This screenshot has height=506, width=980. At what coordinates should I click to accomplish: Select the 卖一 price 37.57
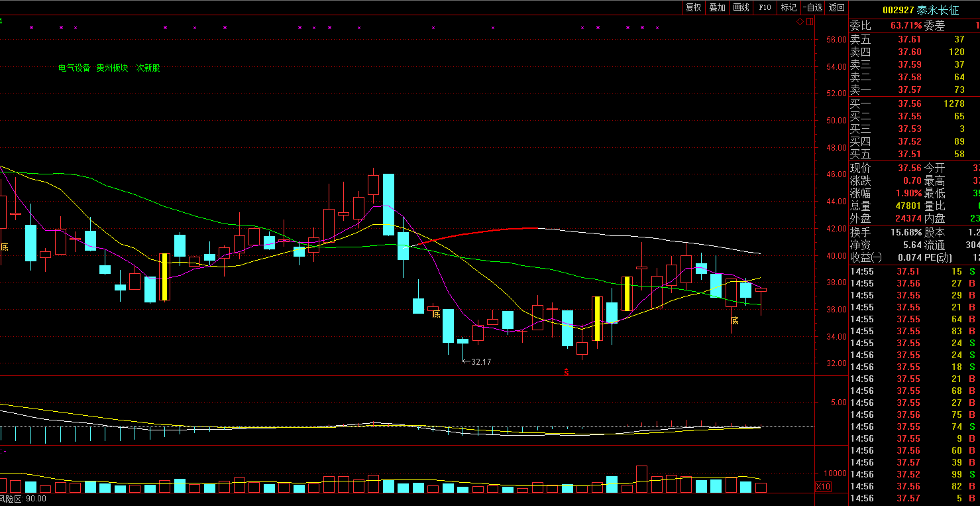coord(910,90)
